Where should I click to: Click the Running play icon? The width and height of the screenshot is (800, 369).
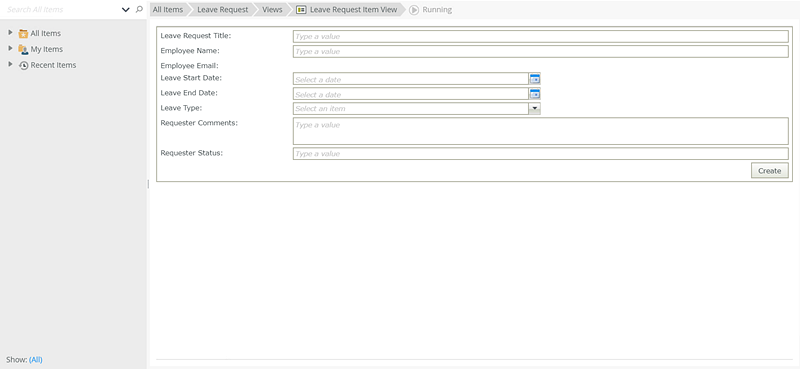[414, 10]
